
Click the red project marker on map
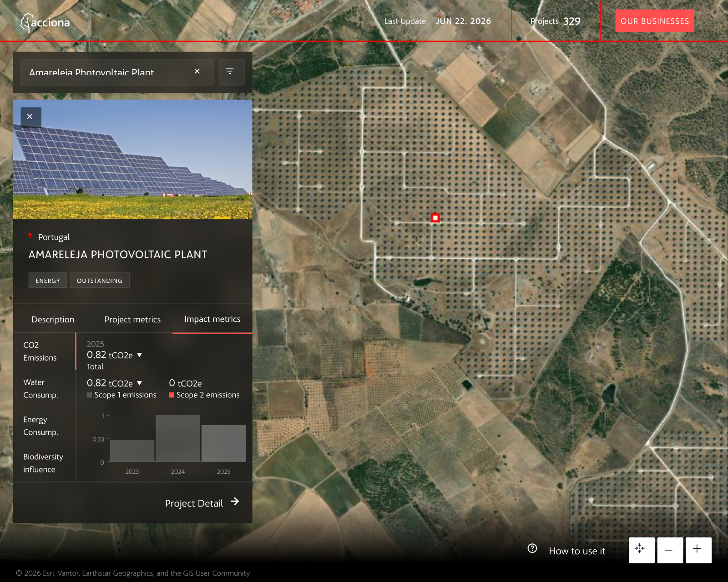[x=435, y=218]
